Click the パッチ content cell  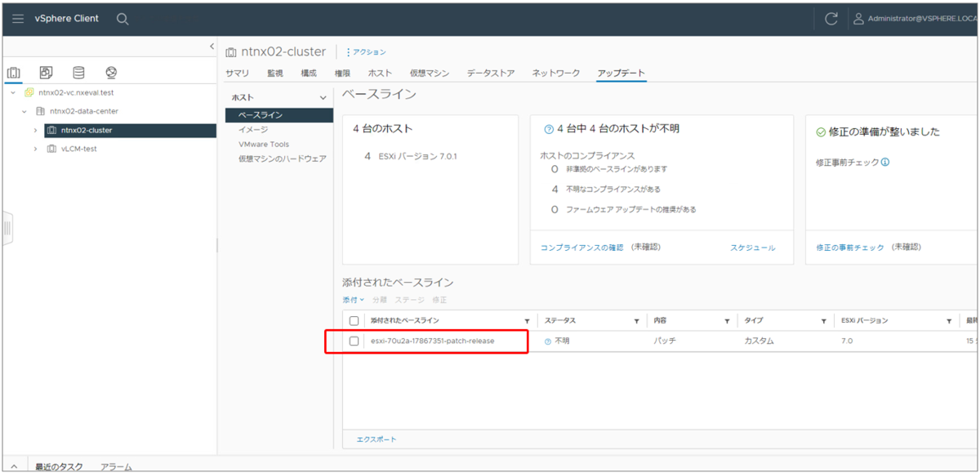coord(665,341)
